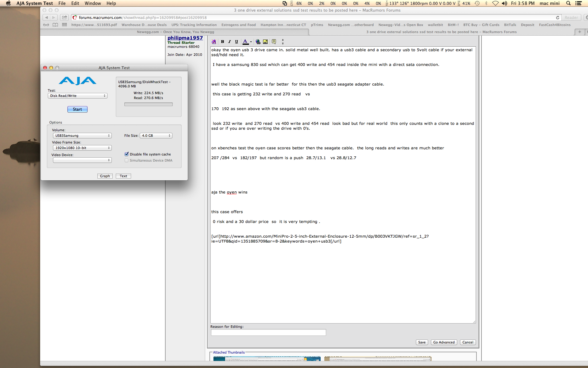Image resolution: width=588 pixels, height=368 pixels.
Task: Click the Bluetooth icon in menu bar
Action: tap(486, 3)
